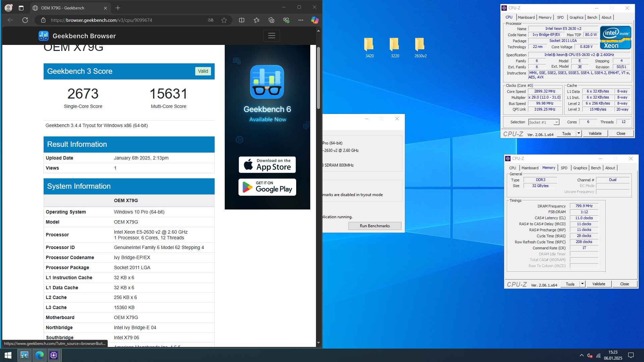644x362 pixels.
Task: Switch to CPU tab in bottom CPU-Z
Action: [x=513, y=168]
